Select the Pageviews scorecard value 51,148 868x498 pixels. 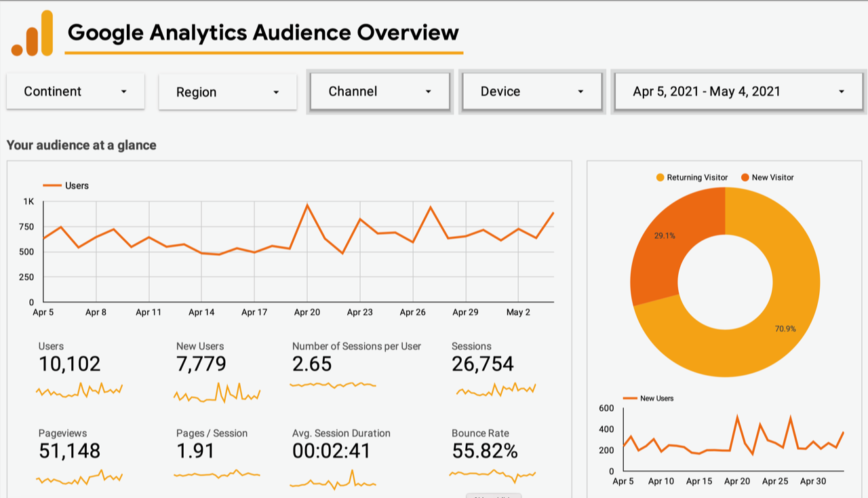point(69,451)
